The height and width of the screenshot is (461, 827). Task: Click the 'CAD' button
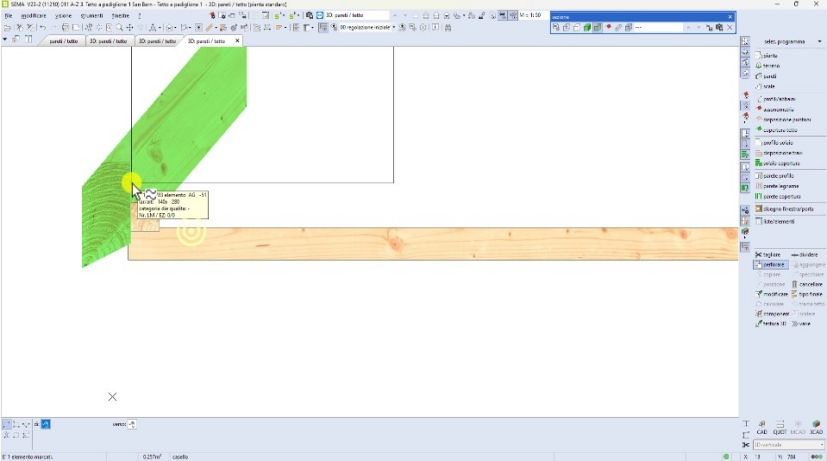tap(761, 432)
